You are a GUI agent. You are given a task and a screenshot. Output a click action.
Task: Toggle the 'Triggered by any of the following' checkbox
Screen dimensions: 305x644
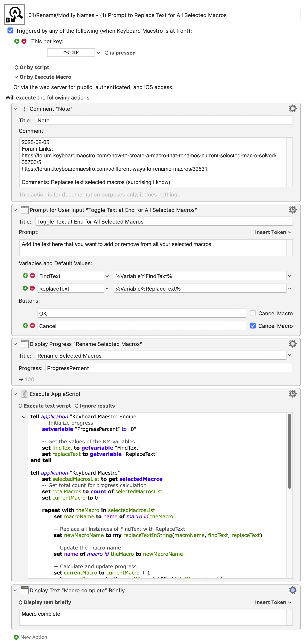pos(10,31)
